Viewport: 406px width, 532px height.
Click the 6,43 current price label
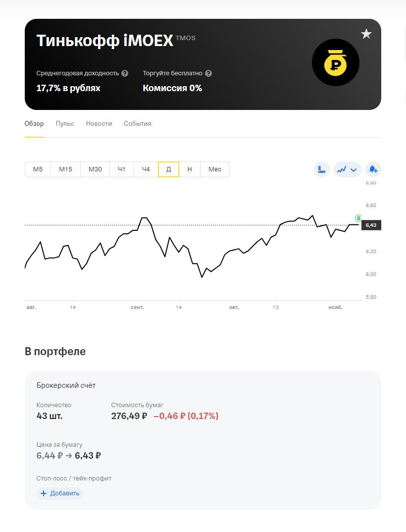point(371,225)
